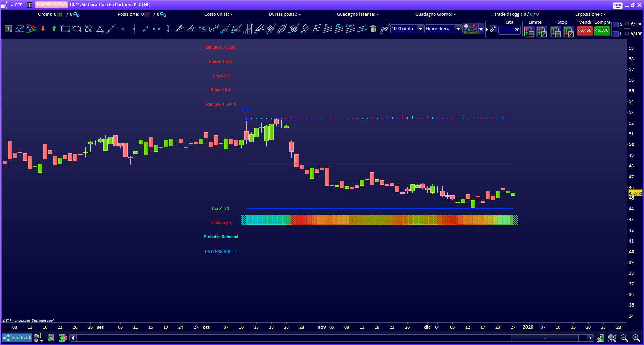Tick the L limit checkbox

[616, 34]
